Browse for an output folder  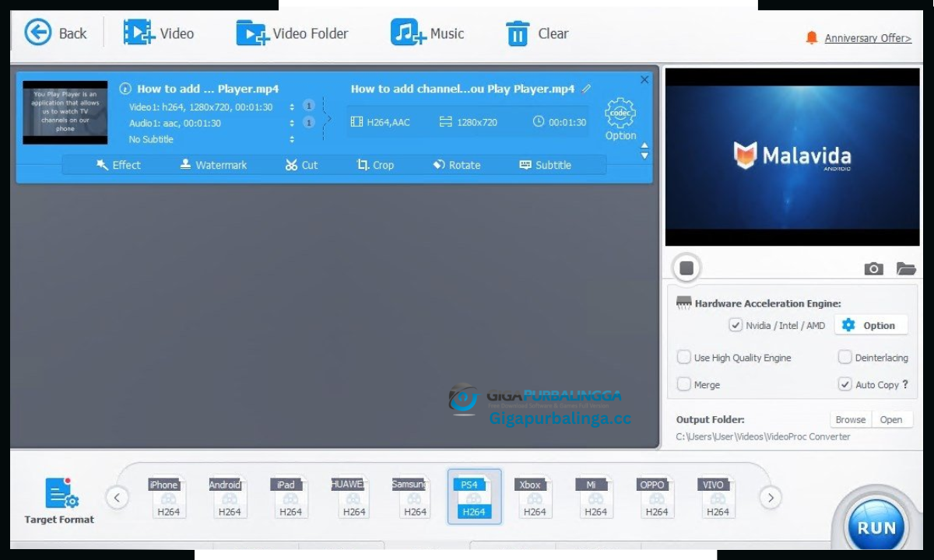tap(851, 419)
